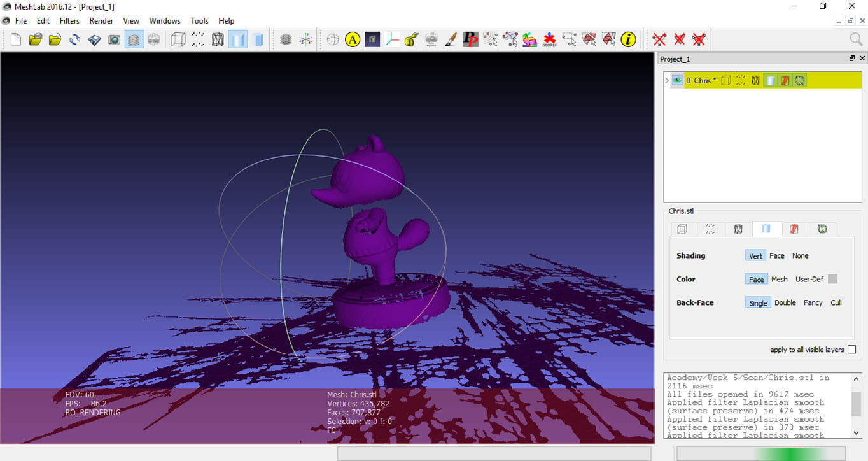
Task: Open the Edit menu
Action: tap(43, 21)
